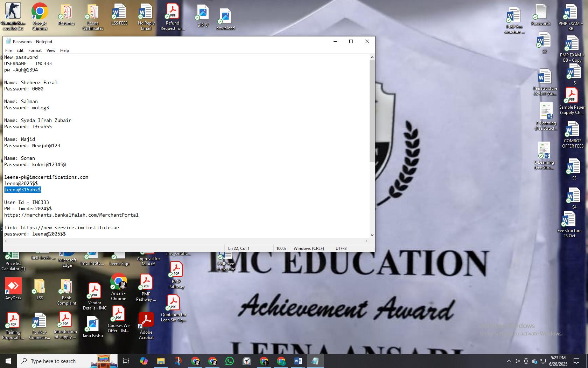The image size is (588, 368).
Task: Expand the hidden system tray icons chevron
Action: pos(509,361)
